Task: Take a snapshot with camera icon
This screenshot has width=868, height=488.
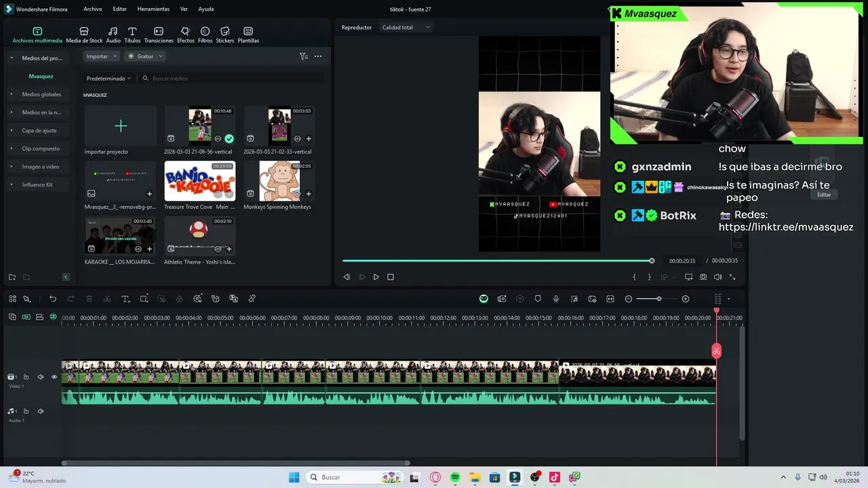Action: point(703,277)
